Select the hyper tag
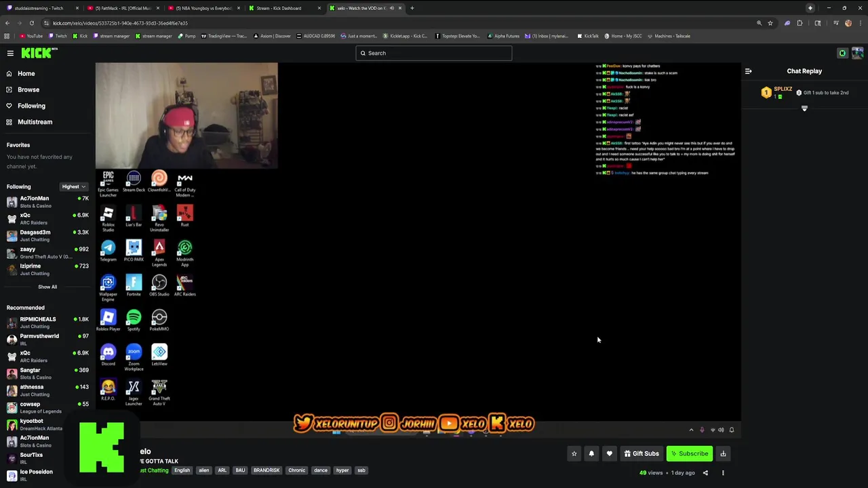The height and width of the screenshot is (488, 868). 342,470
